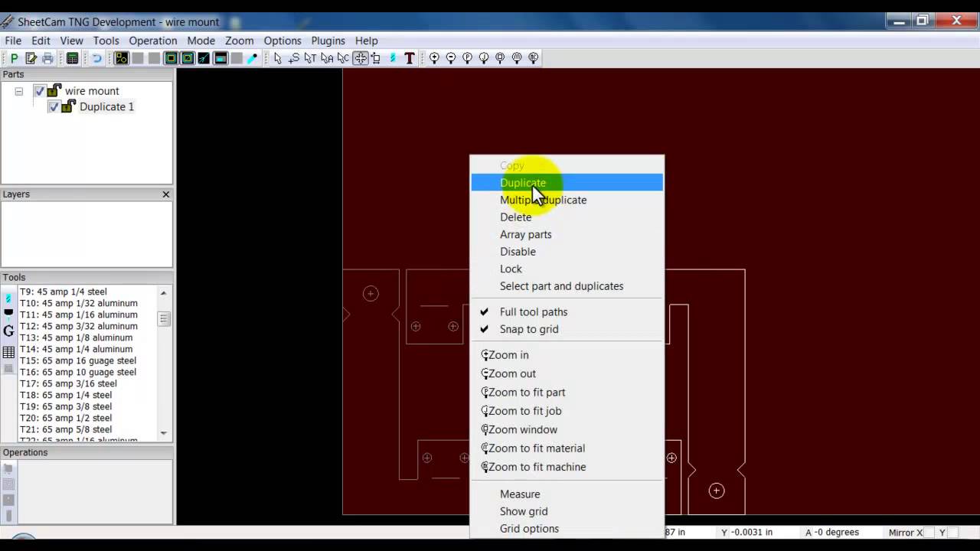
Task: Close the Layers panel
Action: 166,194
